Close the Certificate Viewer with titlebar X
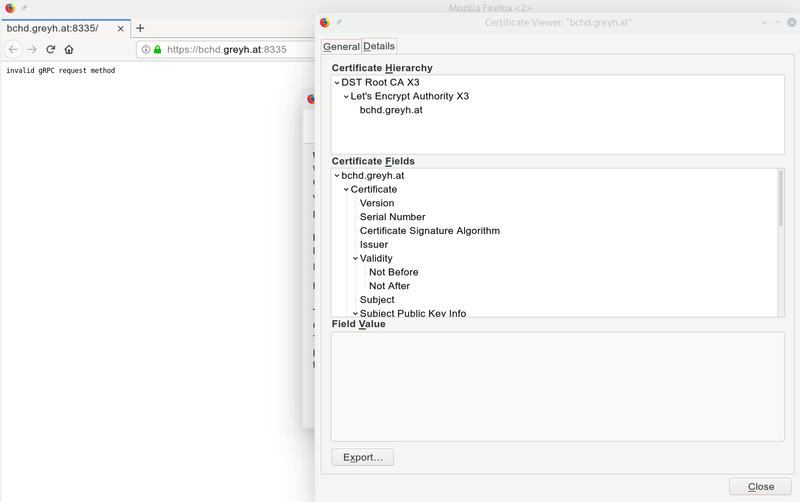Viewport: 800px width, 502px height. (x=792, y=22)
